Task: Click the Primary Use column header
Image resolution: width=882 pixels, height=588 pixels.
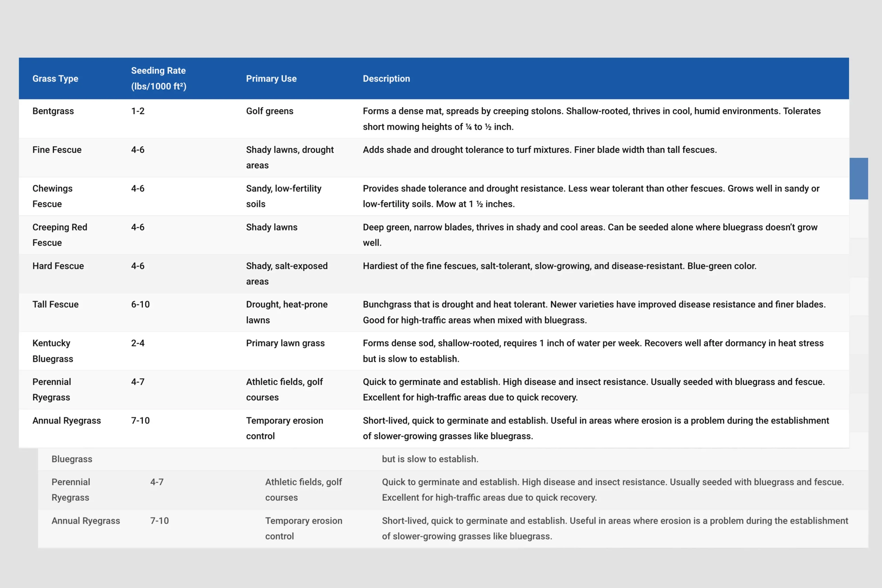Action: click(x=271, y=79)
